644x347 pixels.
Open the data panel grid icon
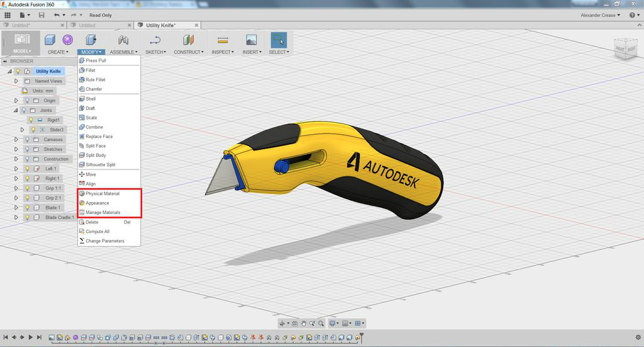(x=8, y=15)
